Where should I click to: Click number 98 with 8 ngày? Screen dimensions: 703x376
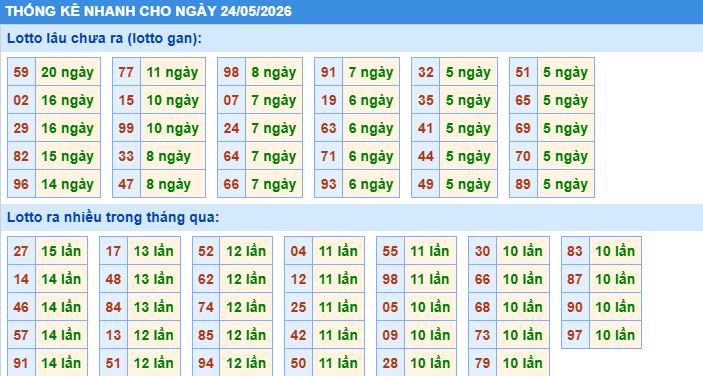(x=231, y=72)
